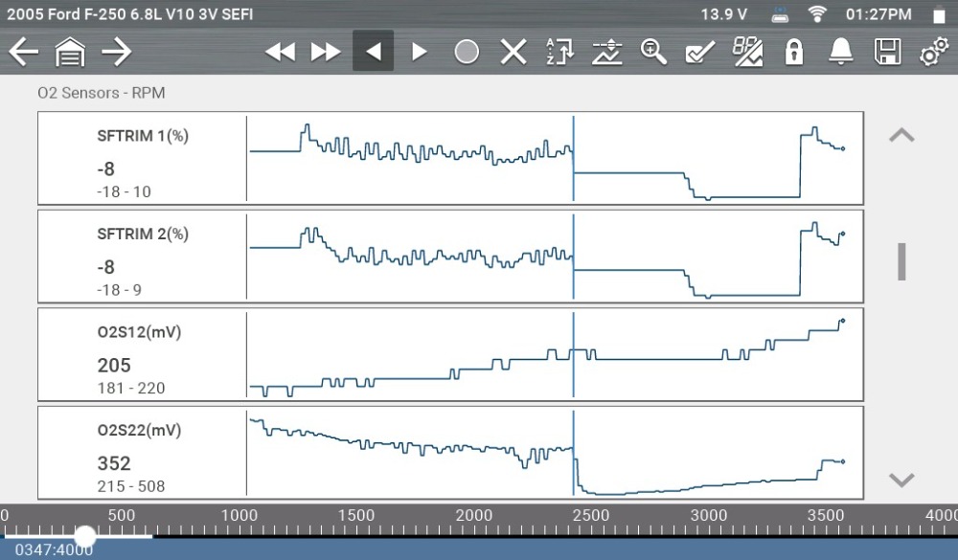Go to the home garage icon
The image size is (958, 560).
(x=70, y=52)
